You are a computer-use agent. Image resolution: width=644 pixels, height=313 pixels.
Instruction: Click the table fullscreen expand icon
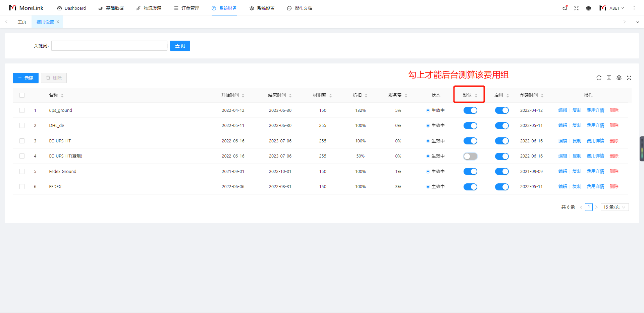point(629,78)
